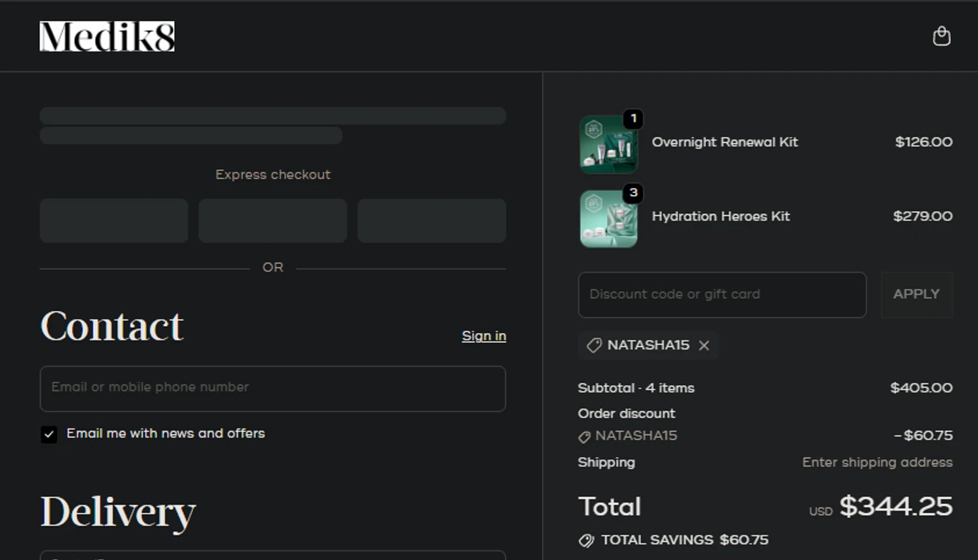Click the quantity badge 1 on Overnight Renewal Kit
The image size is (978, 560).
click(633, 119)
